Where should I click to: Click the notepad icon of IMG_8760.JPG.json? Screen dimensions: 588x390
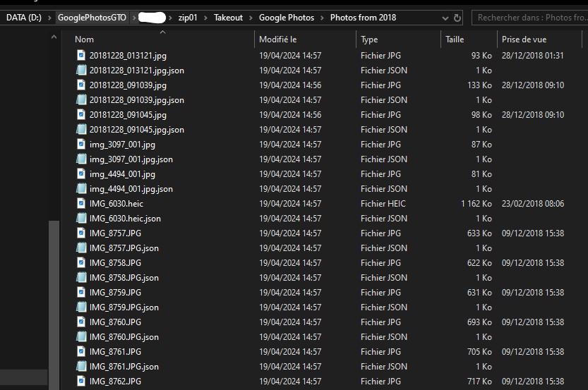(81, 336)
